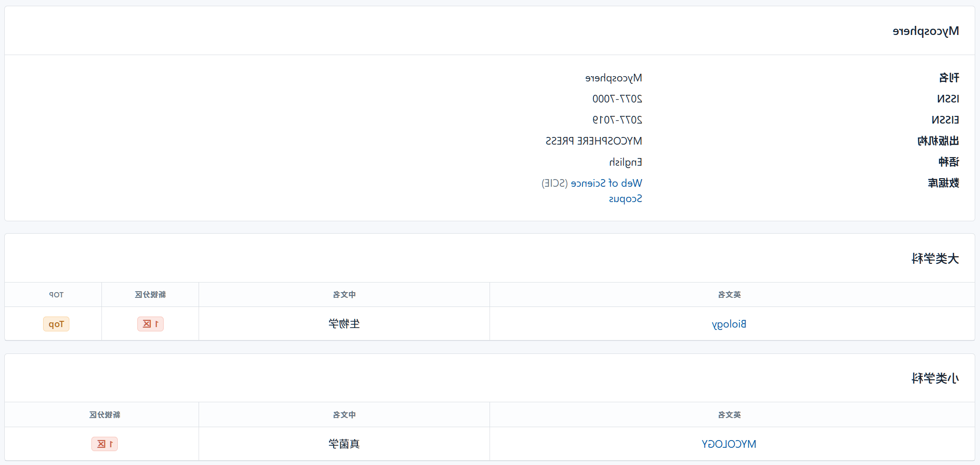Image resolution: width=980 pixels, height=465 pixels.
Task: Select the 生物学 table cell
Action: tap(345, 324)
